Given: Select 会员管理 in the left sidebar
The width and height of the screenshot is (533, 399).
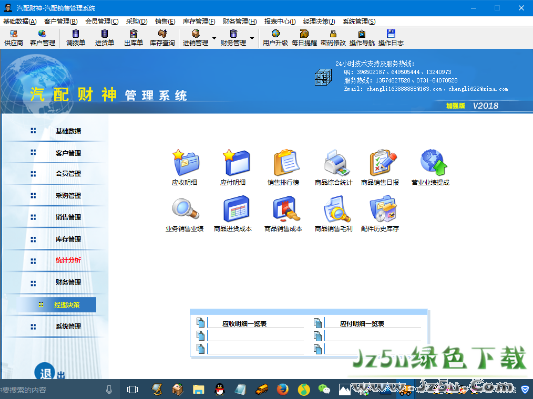Looking at the screenshot, I should (x=68, y=174).
